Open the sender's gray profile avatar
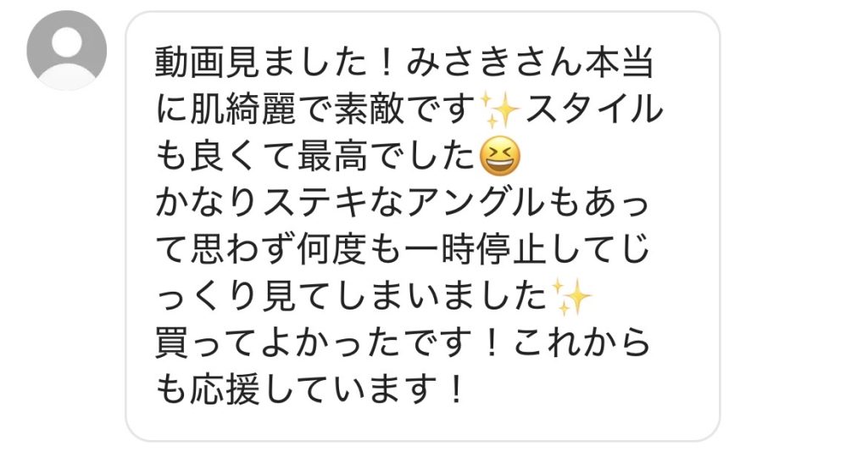868x452 pixels. (66, 50)
